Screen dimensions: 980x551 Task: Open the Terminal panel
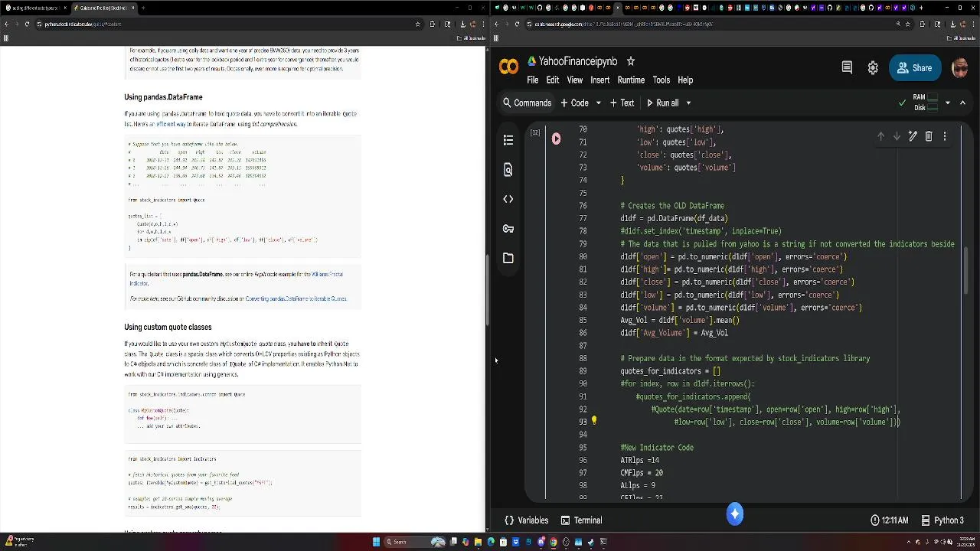tap(581, 520)
